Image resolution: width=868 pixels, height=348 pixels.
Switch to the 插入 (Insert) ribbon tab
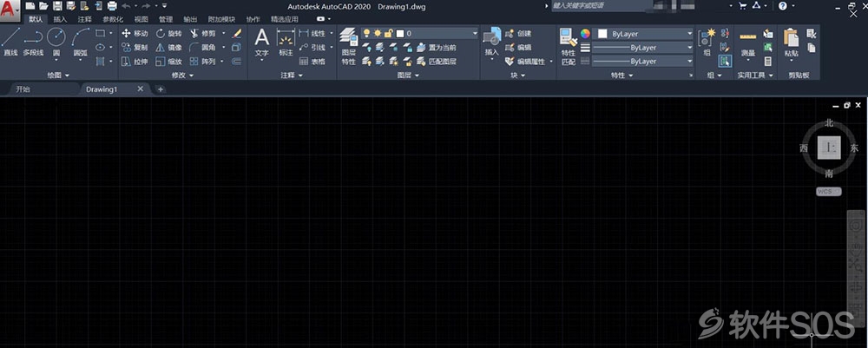pos(60,19)
